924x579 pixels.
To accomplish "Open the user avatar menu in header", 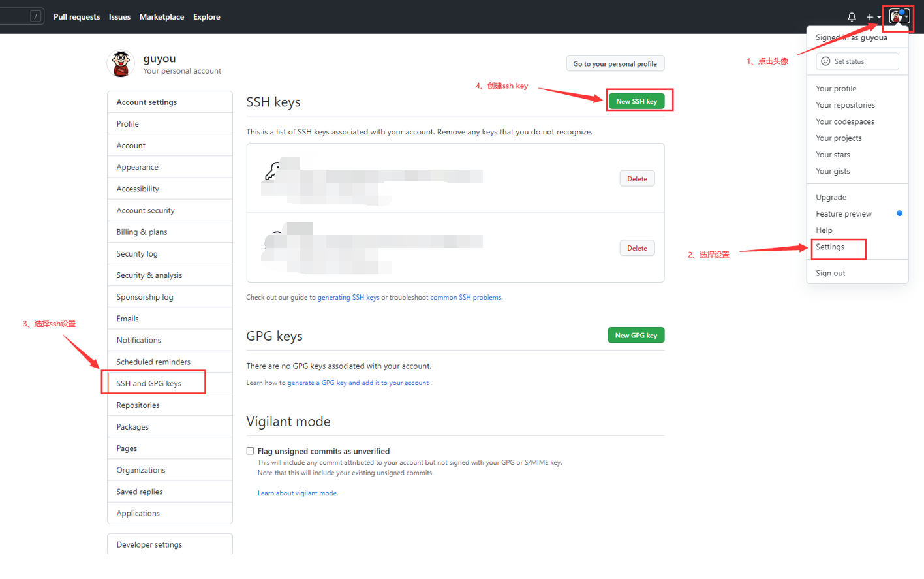I will [x=899, y=17].
